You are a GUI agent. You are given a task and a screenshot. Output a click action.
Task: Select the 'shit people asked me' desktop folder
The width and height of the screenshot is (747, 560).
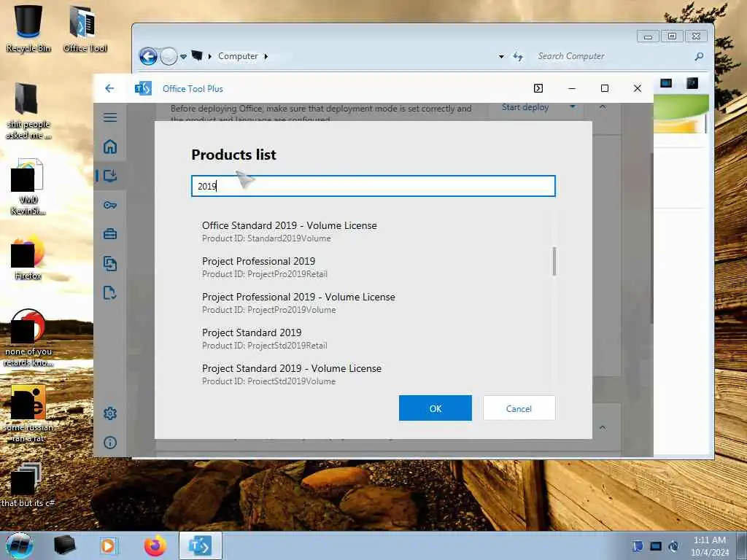pos(28,111)
